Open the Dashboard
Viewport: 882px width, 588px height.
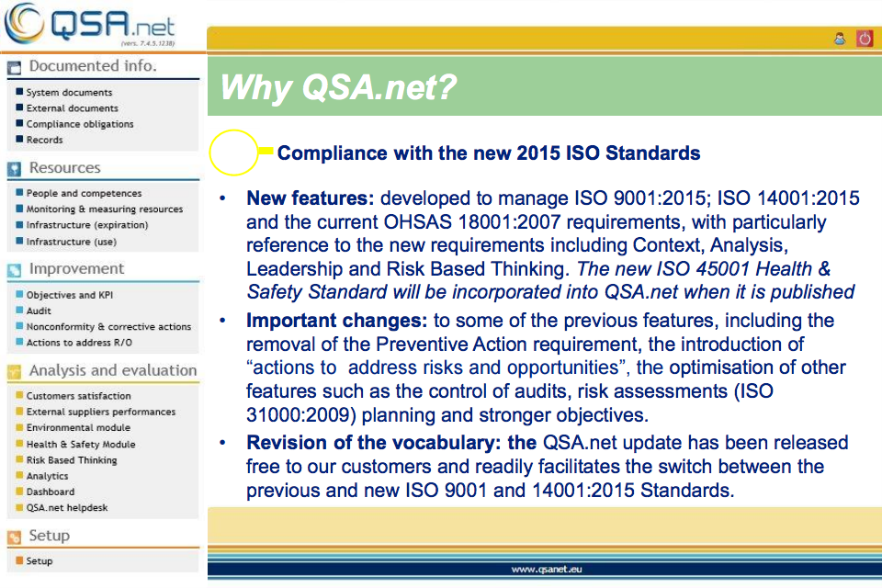[x=50, y=492]
